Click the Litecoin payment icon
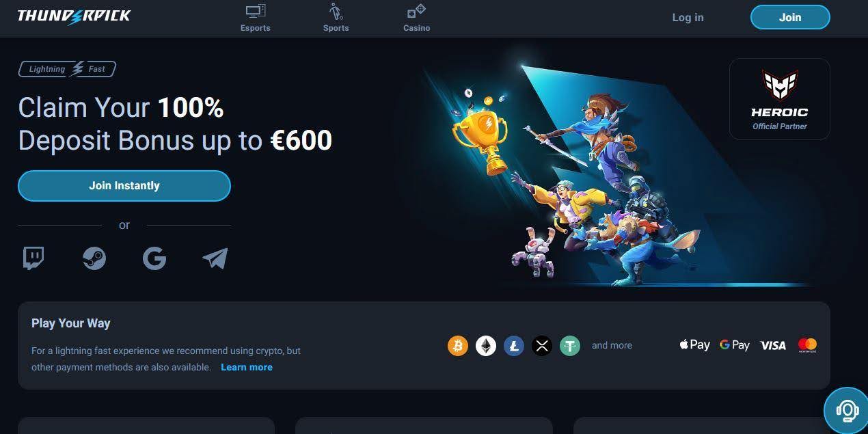Image resolution: width=868 pixels, height=434 pixels. pyautogui.click(x=514, y=346)
